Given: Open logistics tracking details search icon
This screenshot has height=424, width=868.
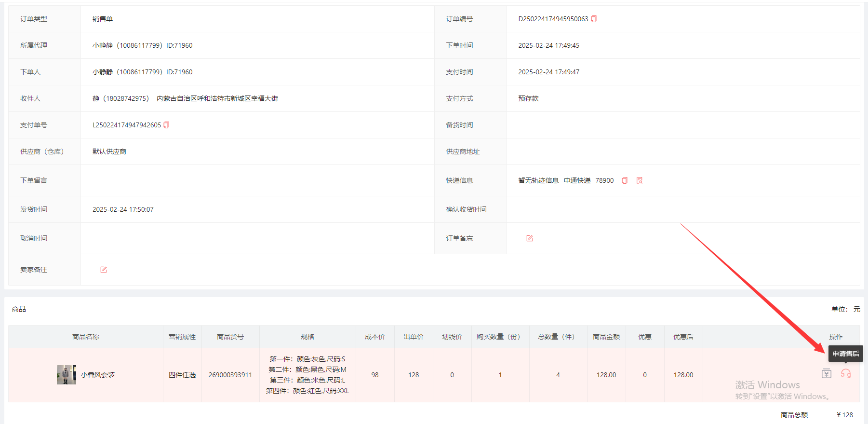Looking at the screenshot, I should coord(640,180).
